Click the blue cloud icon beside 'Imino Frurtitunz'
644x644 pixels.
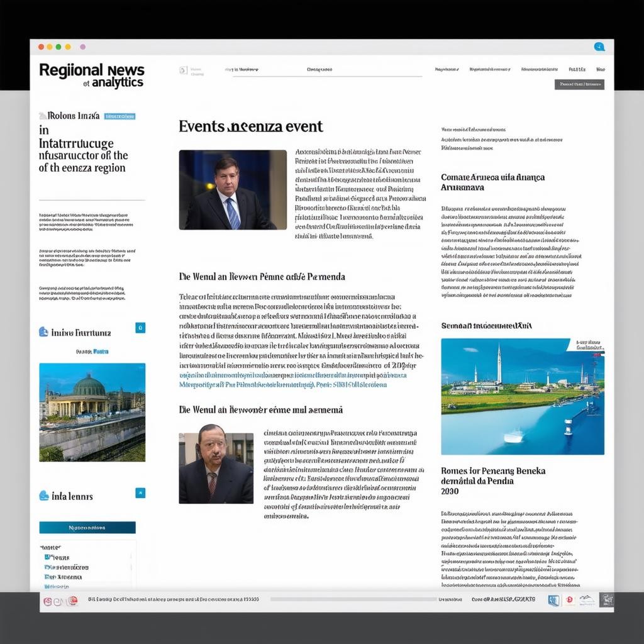coord(43,332)
